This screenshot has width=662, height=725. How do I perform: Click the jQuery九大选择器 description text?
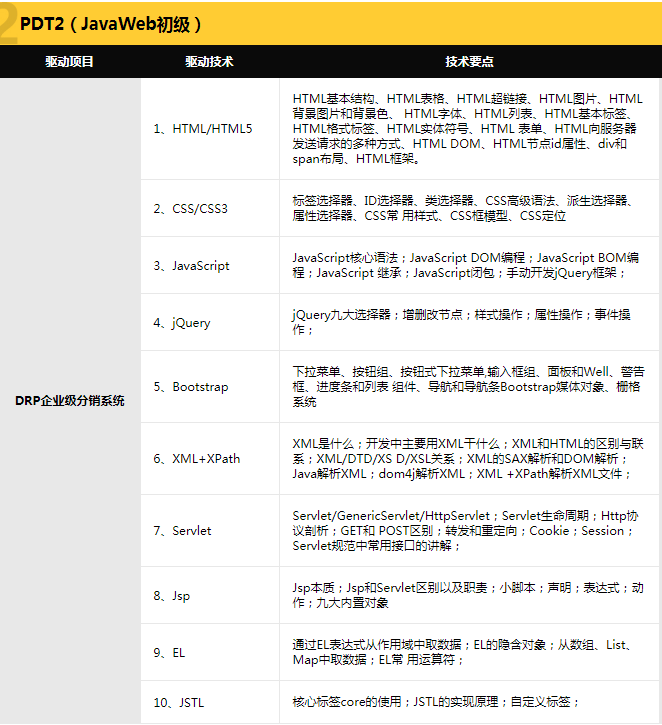[460, 322]
